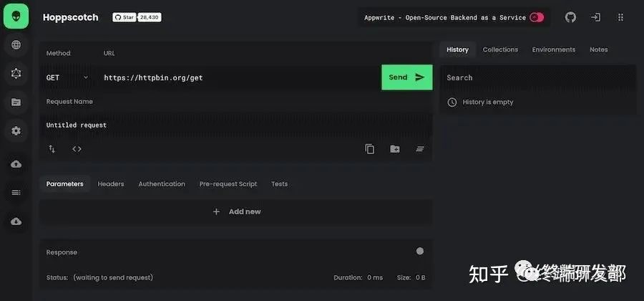644x301 pixels.
Task: Switch to the Authentication tab
Action: click(162, 183)
